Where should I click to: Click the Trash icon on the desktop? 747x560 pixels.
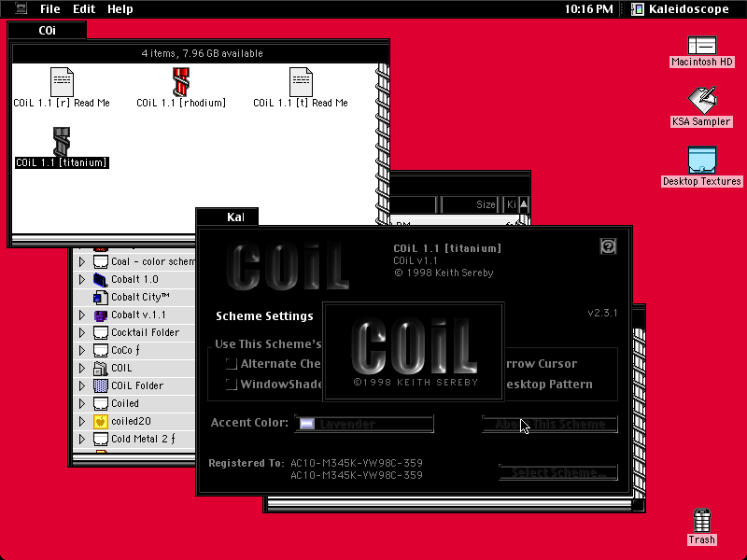tap(702, 521)
